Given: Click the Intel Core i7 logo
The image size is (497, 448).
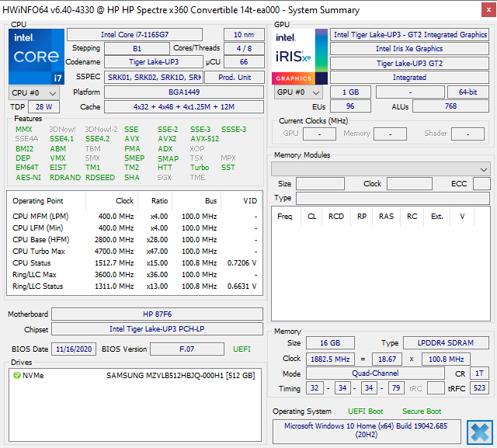Looking at the screenshot, I should (36, 57).
